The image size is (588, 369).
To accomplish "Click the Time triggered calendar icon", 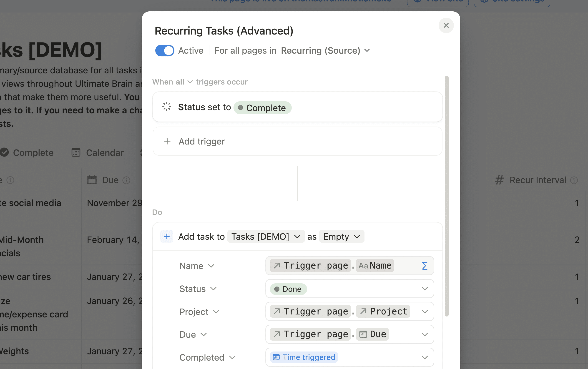I will [276, 357].
